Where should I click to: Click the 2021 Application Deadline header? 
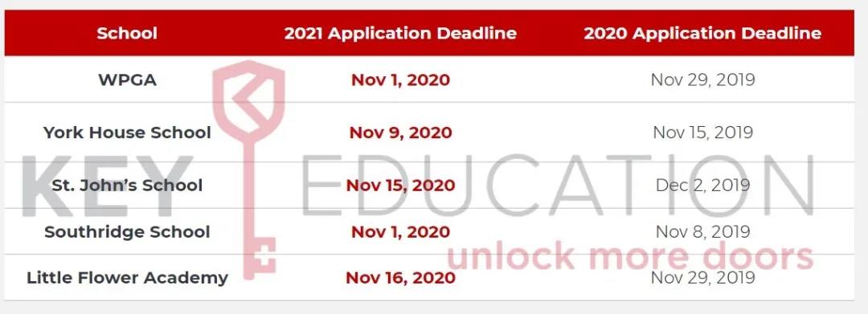(x=400, y=33)
